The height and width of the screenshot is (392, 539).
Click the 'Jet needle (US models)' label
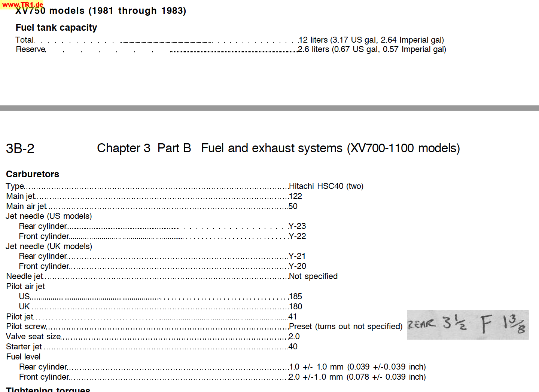pos(49,216)
